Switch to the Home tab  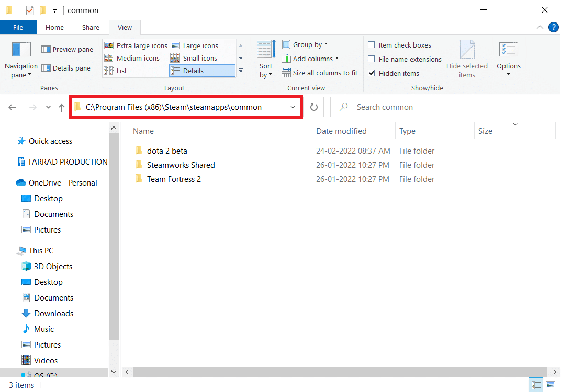pos(54,27)
